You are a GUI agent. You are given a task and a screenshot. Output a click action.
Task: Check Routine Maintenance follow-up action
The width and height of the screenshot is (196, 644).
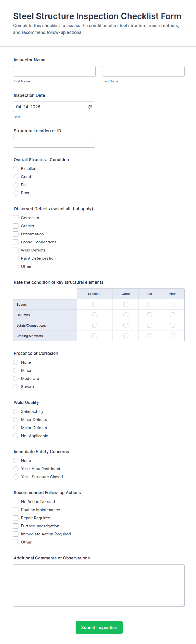pyautogui.click(x=16, y=510)
